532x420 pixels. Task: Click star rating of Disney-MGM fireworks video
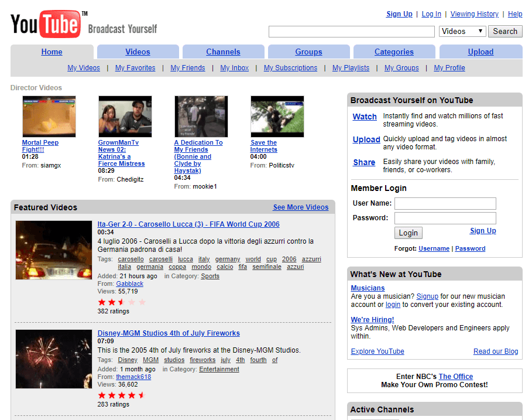[x=122, y=395]
